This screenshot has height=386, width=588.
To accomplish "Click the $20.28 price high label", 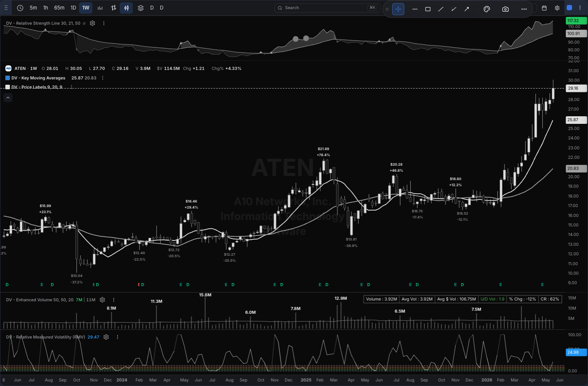I will point(396,165).
